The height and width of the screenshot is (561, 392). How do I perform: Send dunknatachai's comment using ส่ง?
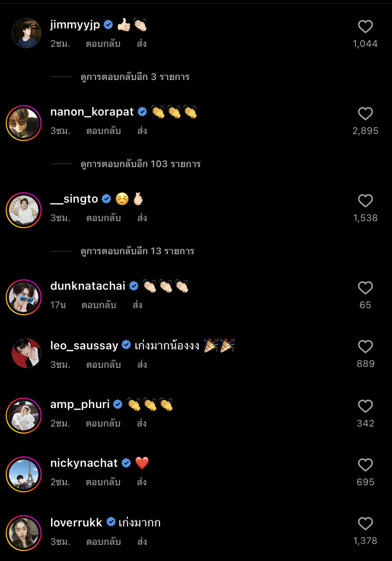[137, 305]
